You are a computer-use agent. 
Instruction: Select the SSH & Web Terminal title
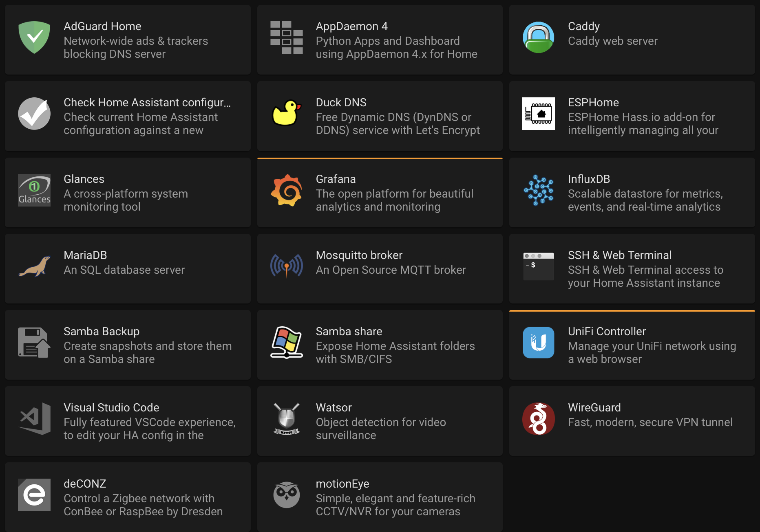(619, 255)
